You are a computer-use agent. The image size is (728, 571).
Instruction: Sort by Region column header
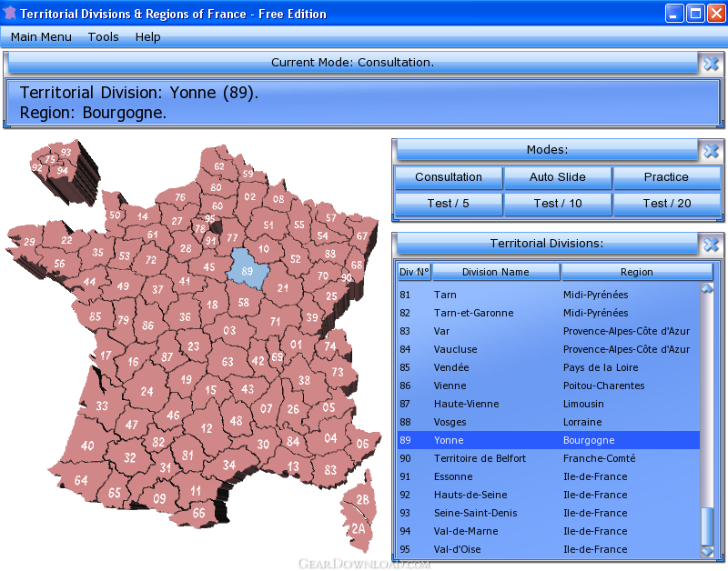click(x=637, y=272)
